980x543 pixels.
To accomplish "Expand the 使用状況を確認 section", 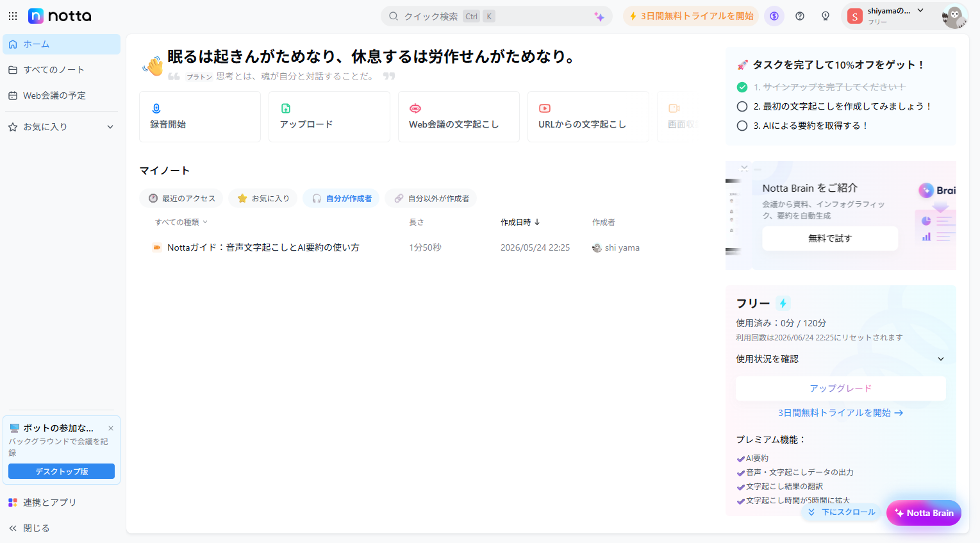I will coord(841,359).
